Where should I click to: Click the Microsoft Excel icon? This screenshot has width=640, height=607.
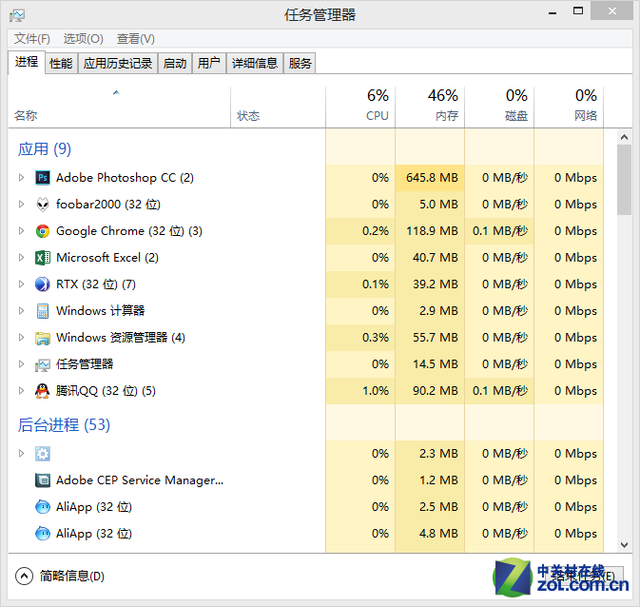(42, 258)
